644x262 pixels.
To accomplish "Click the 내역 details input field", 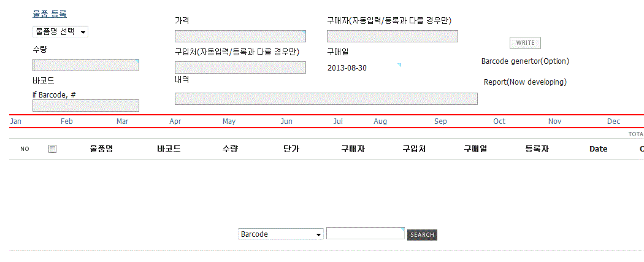I will (326, 99).
